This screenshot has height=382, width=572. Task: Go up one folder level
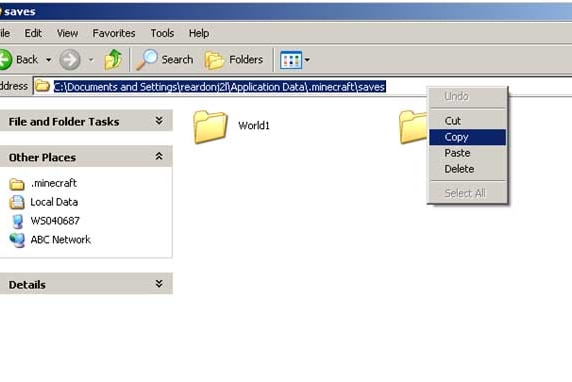coord(113,59)
